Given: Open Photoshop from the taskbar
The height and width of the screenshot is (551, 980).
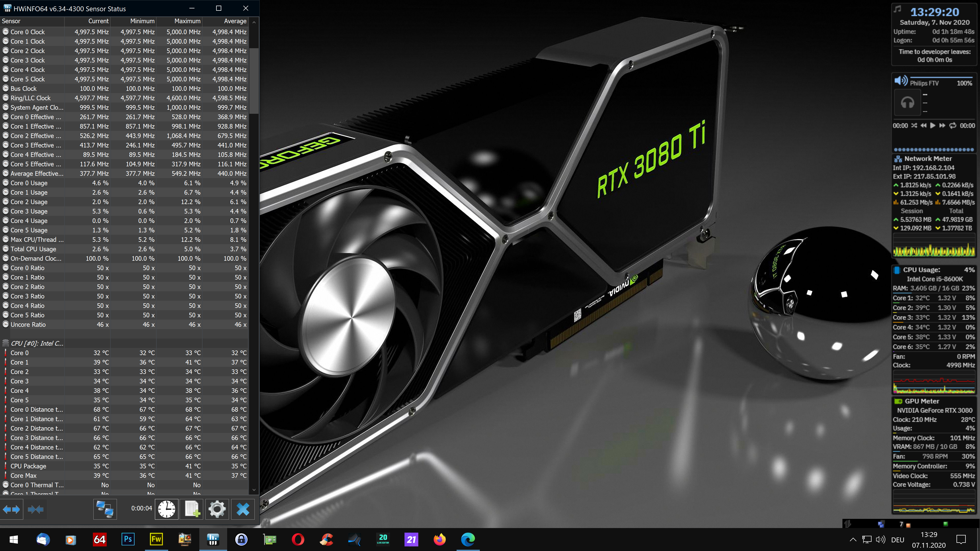Looking at the screenshot, I should pos(128,539).
